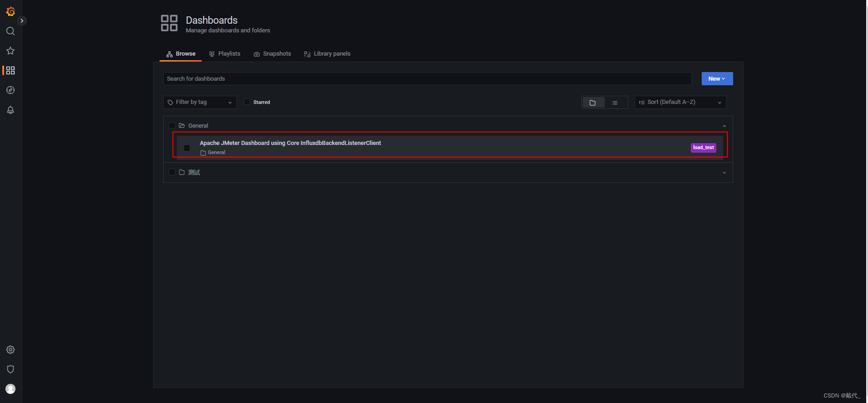Open the Explore compass icon in sidebar
Viewport: 868px width, 403px height.
pos(10,90)
